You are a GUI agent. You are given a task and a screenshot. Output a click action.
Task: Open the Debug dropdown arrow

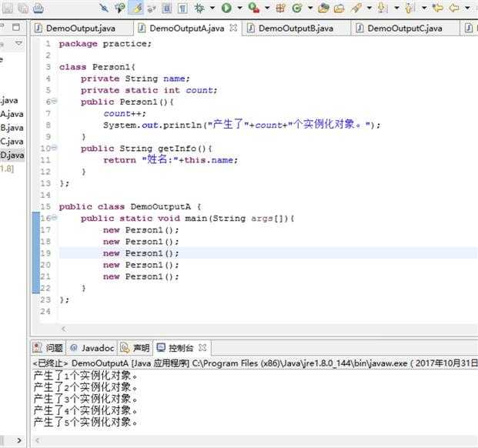pos(212,8)
